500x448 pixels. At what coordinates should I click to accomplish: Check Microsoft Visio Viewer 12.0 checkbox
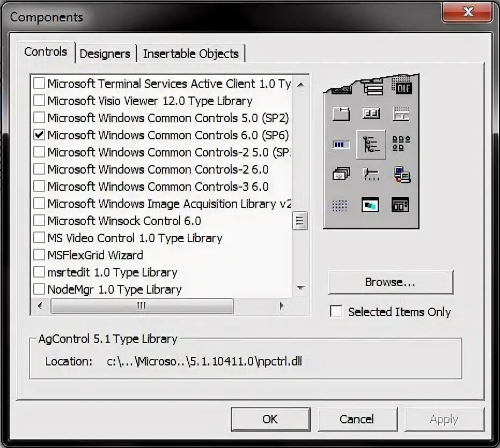39,101
